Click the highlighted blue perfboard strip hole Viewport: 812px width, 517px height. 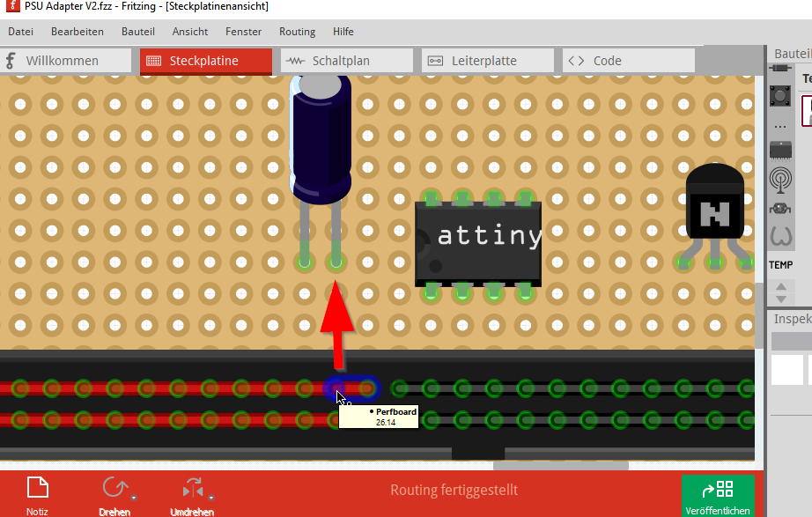click(x=336, y=388)
